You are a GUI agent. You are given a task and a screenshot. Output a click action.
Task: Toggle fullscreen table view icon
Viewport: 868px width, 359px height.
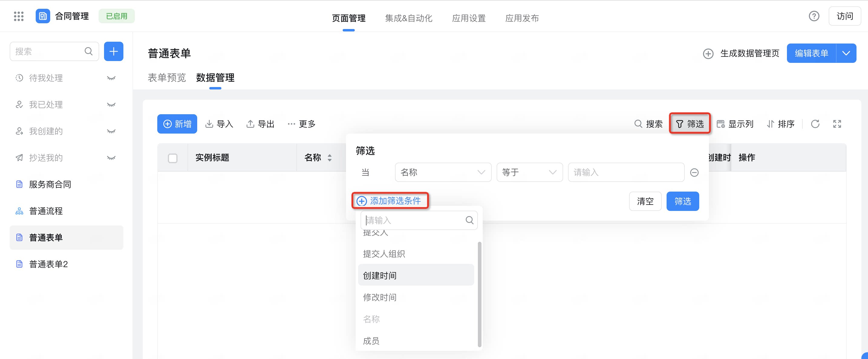(837, 124)
